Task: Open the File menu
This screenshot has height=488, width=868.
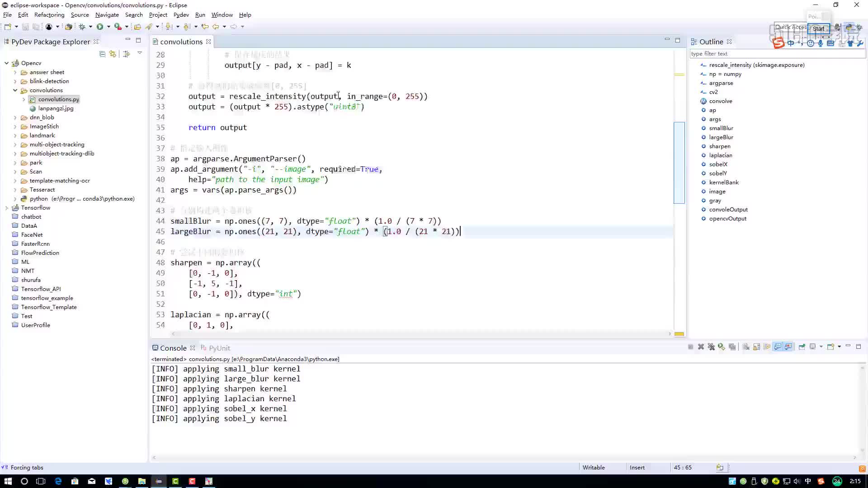Action: click(x=7, y=15)
